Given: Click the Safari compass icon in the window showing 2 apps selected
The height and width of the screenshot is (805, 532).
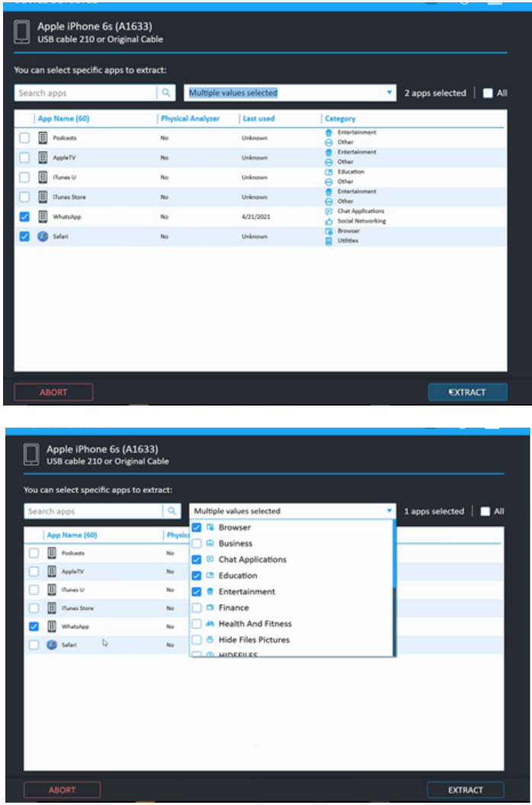Looking at the screenshot, I should [x=43, y=236].
